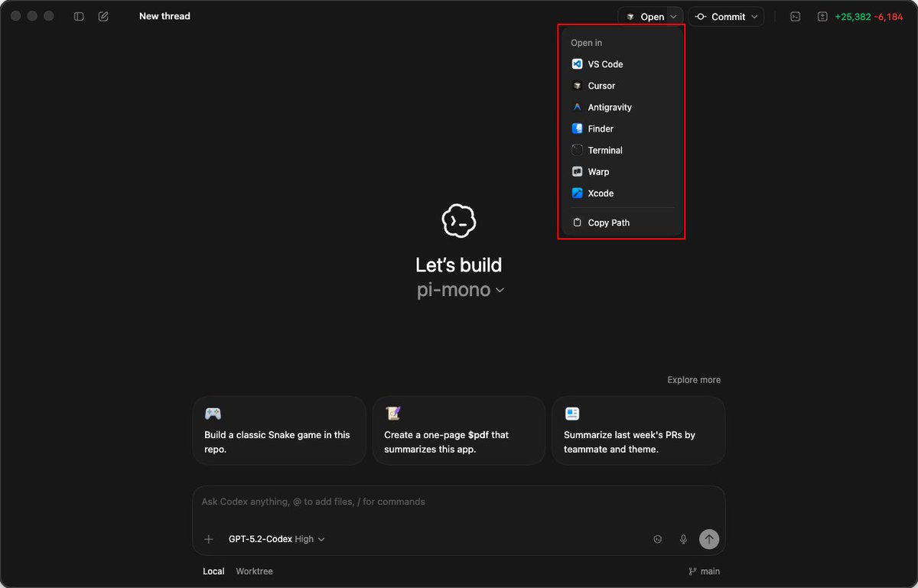
Task: Click the icon on Summarize PRs card
Action: 572,414
